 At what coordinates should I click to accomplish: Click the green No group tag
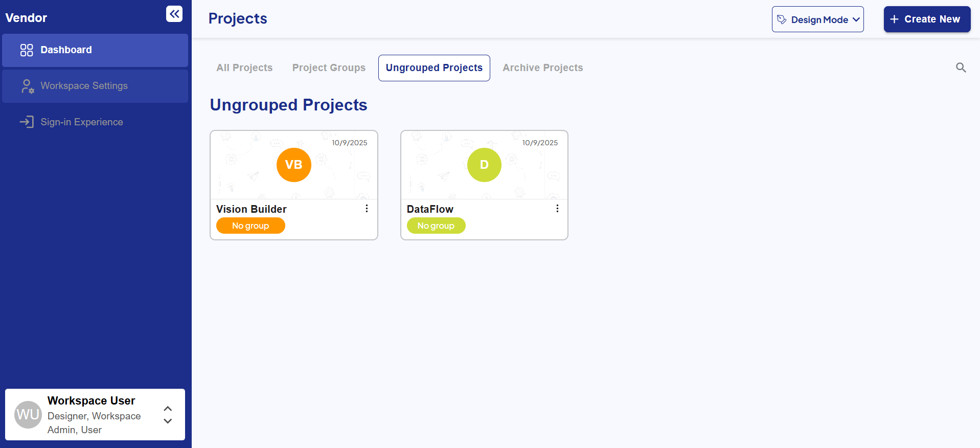436,226
